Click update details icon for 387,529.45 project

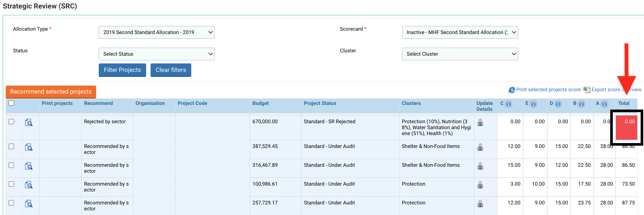click(x=480, y=147)
